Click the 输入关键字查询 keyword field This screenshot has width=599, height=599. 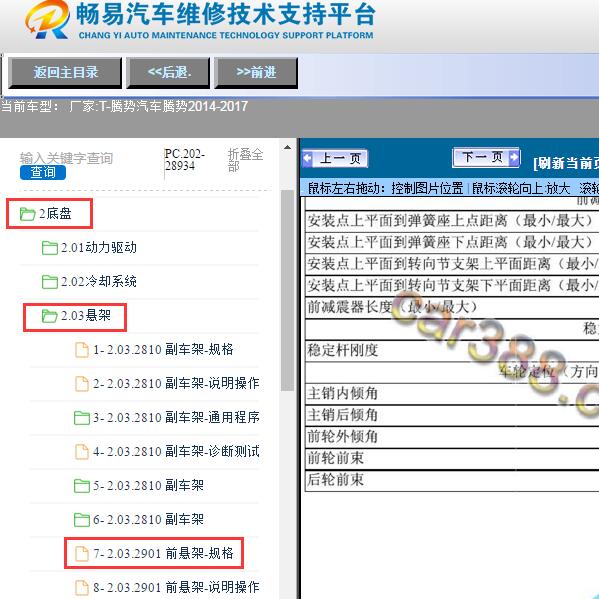(66, 158)
